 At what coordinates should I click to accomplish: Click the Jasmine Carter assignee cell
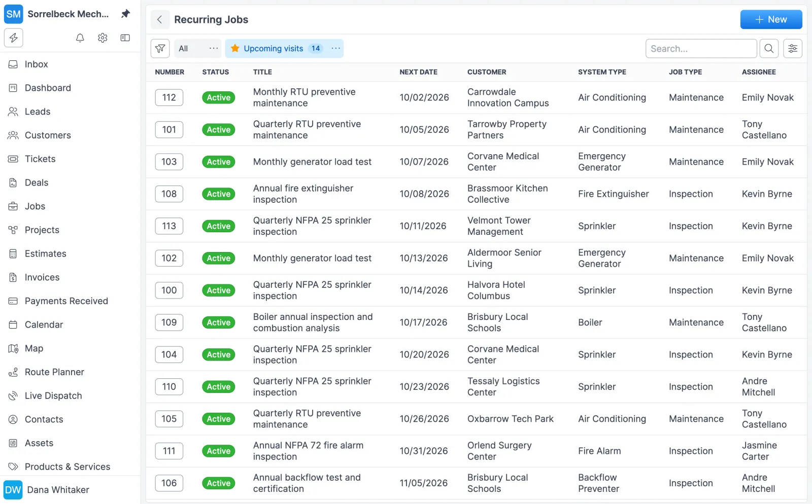click(759, 451)
